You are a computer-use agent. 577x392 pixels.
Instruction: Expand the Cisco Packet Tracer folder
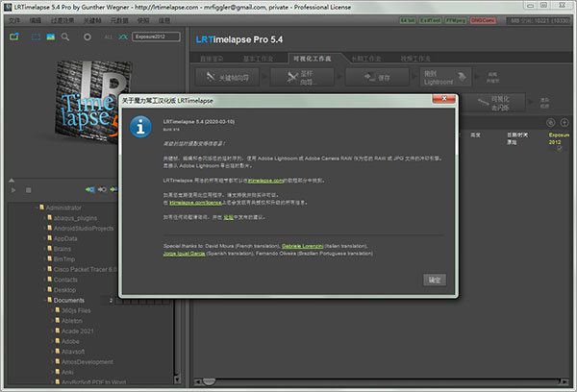[x=45, y=269]
